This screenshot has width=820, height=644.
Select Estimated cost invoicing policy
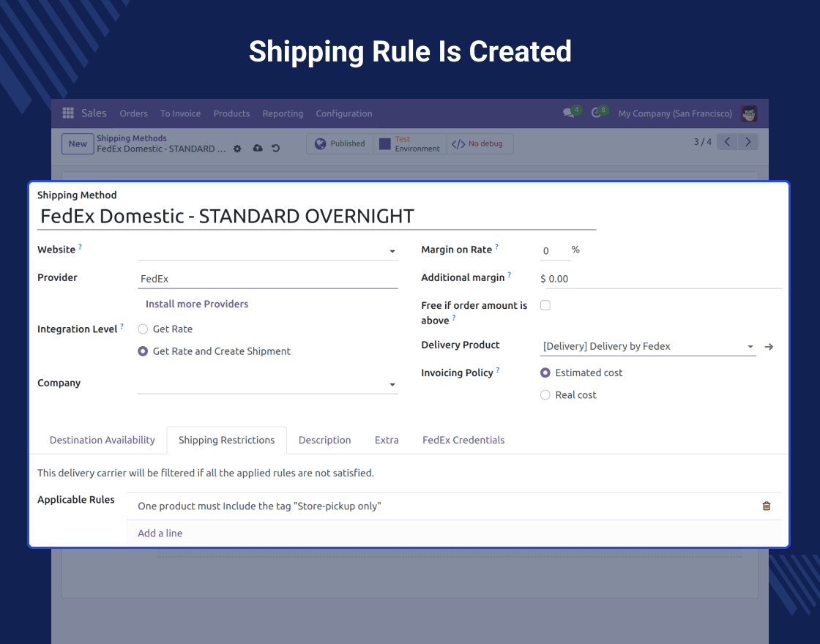coord(545,372)
